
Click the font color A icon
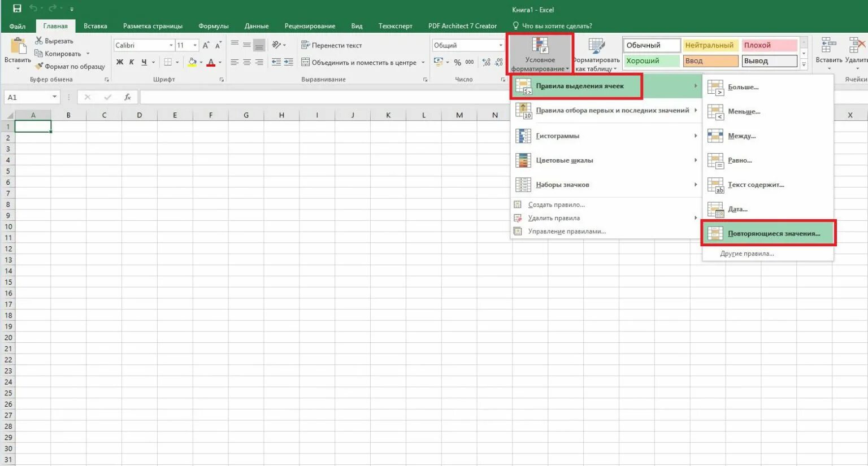click(211, 62)
